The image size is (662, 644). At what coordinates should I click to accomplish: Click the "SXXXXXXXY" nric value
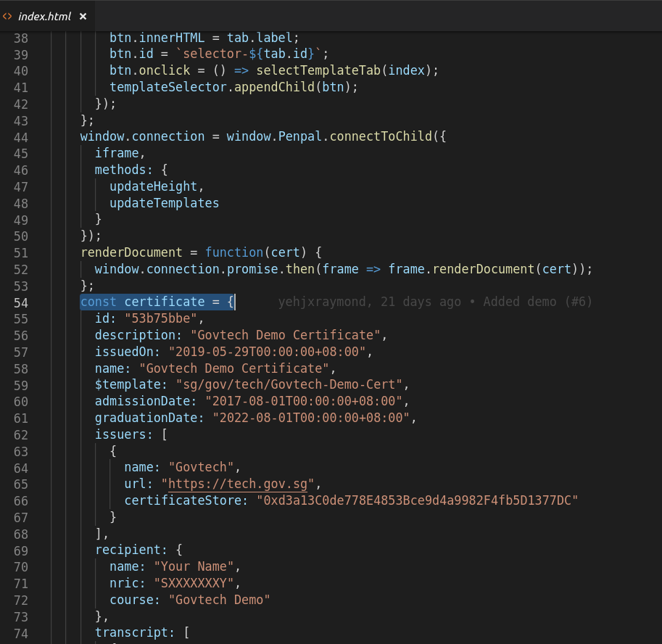pos(194,583)
